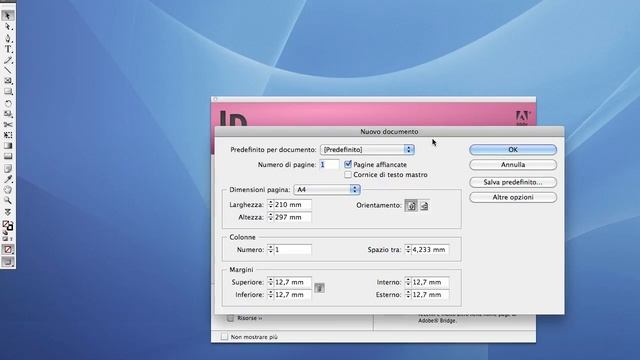Click the Colonne Numero field
The width and height of the screenshot is (640, 360).
(292, 249)
